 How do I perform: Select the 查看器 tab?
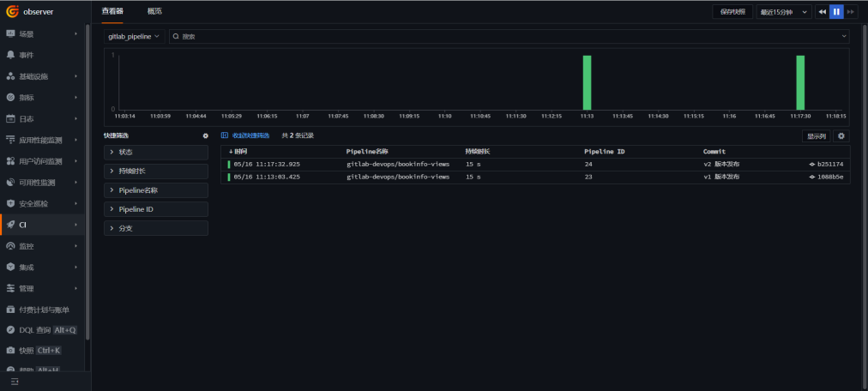[112, 11]
